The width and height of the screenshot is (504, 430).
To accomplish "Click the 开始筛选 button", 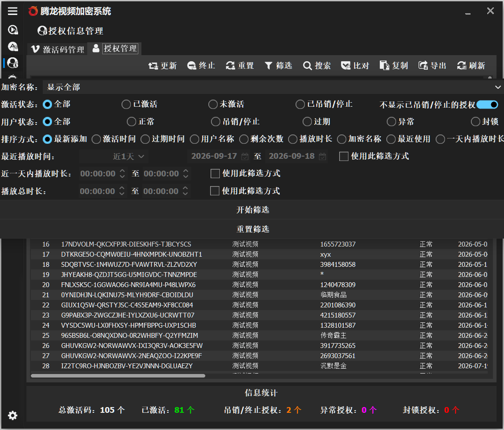I will pyautogui.click(x=252, y=210).
